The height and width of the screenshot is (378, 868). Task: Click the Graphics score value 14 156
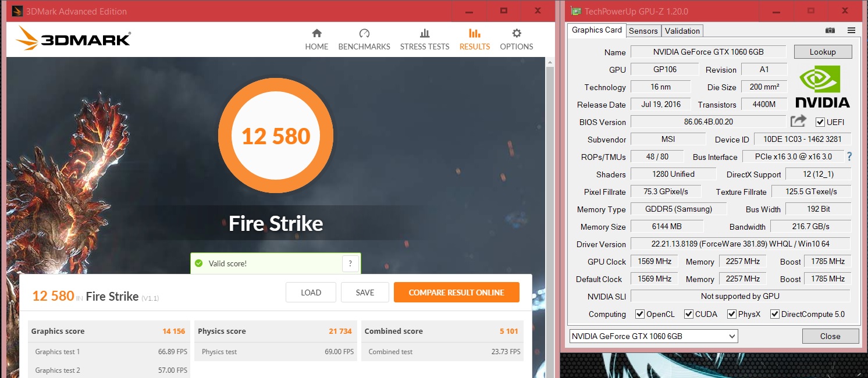[174, 331]
